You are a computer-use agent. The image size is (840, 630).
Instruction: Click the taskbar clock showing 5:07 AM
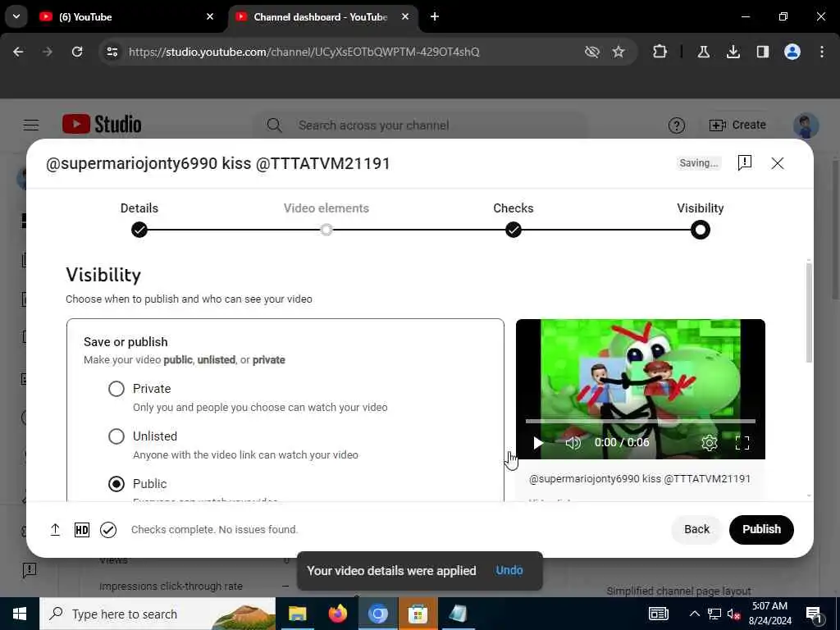tap(769, 614)
